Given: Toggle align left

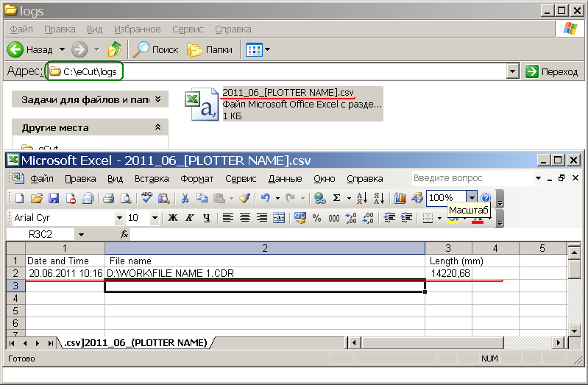Looking at the screenshot, I should click(x=227, y=218).
